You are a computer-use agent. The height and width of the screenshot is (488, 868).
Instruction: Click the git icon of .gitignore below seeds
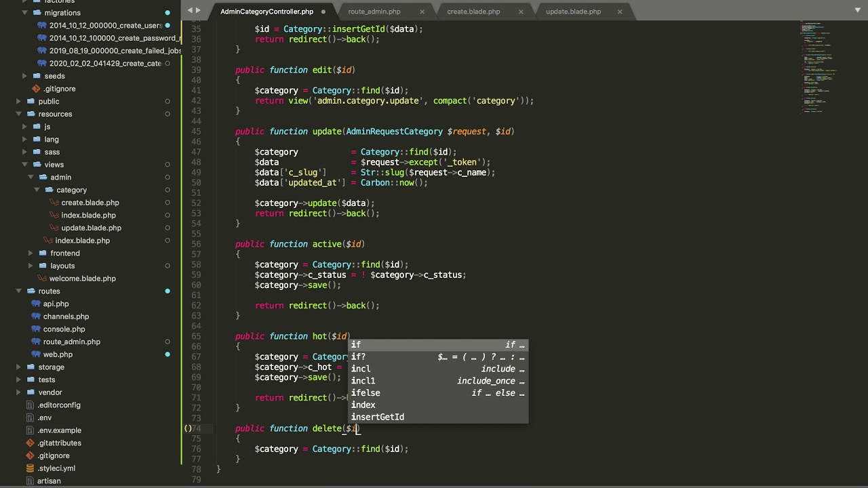click(36, 89)
